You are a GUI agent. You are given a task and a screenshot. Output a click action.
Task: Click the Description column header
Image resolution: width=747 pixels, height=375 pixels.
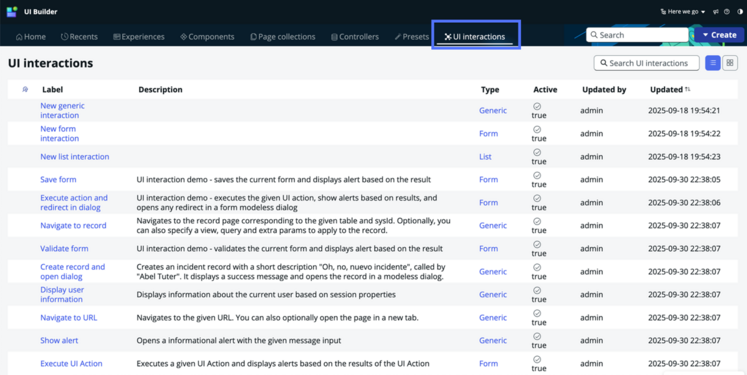[161, 90]
